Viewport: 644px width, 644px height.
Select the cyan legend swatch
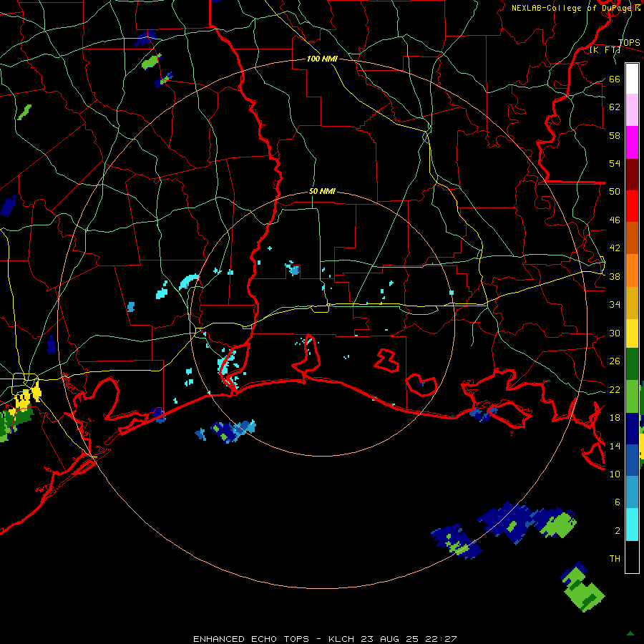[632, 525]
